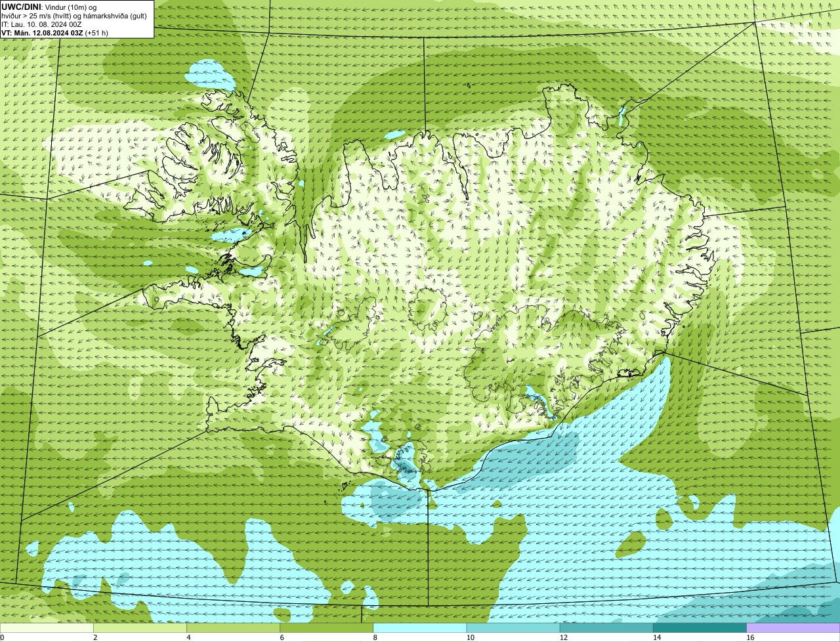The height and width of the screenshot is (642, 840).
Task: Click the 14–16 m/s dark teal legend swatch
Action: coord(700,628)
